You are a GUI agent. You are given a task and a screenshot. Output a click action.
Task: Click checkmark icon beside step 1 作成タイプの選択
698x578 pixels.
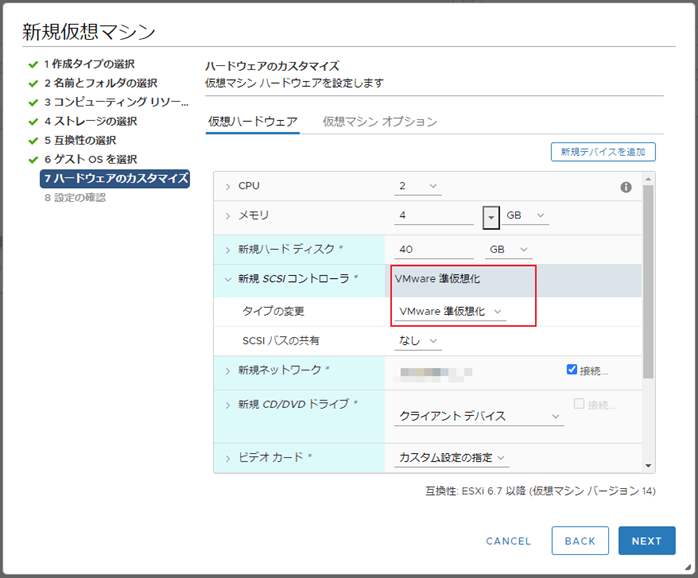33,65
